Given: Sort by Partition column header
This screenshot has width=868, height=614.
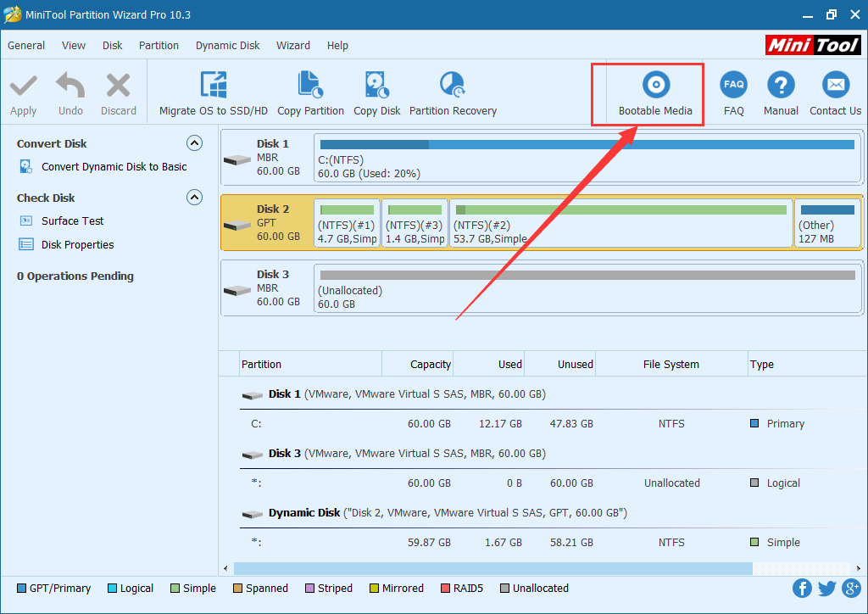Looking at the screenshot, I should (x=310, y=365).
